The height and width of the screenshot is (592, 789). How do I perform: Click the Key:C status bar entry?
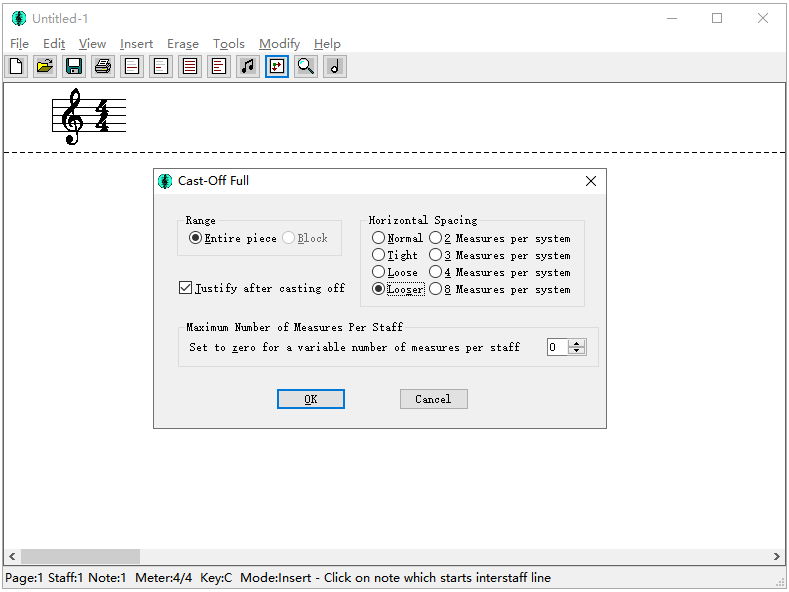pos(216,577)
